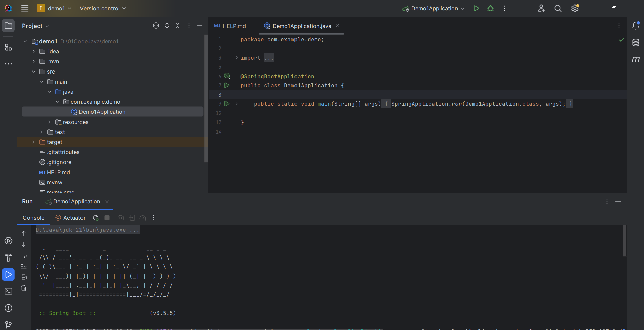Open the Database tool window
Screen dimensions: 644x330
point(636,42)
